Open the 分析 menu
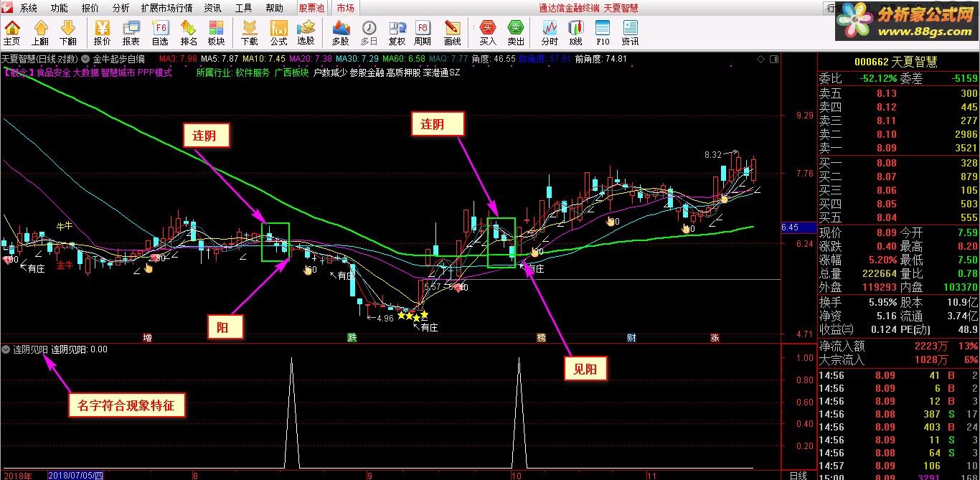Screen dimensions: 980x480 (x=121, y=9)
